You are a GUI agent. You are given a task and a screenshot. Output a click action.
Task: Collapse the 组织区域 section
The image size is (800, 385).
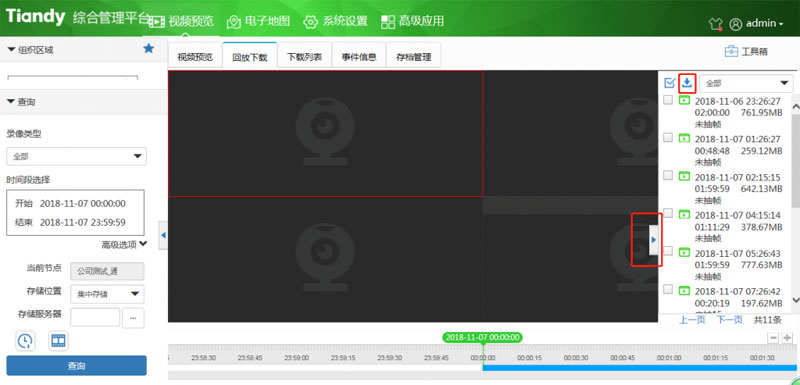11,49
